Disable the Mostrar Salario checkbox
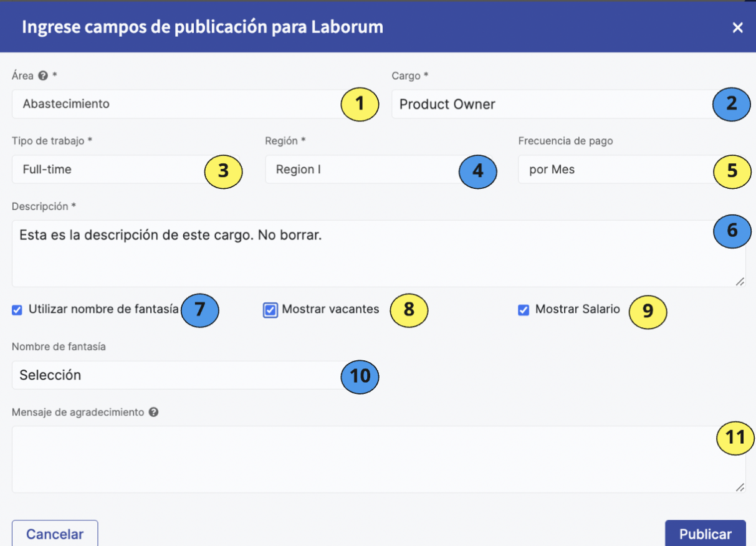This screenshot has height=546, width=756. [524, 310]
